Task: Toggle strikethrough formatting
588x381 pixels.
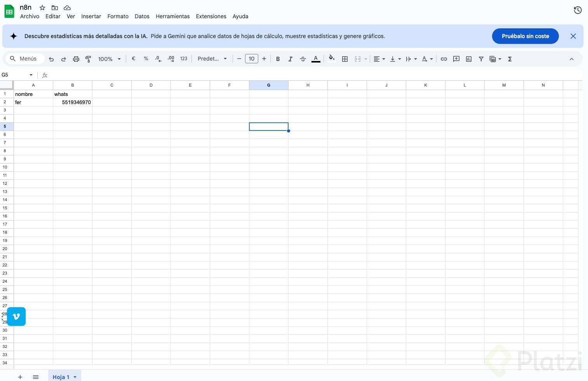Action: [303, 59]
